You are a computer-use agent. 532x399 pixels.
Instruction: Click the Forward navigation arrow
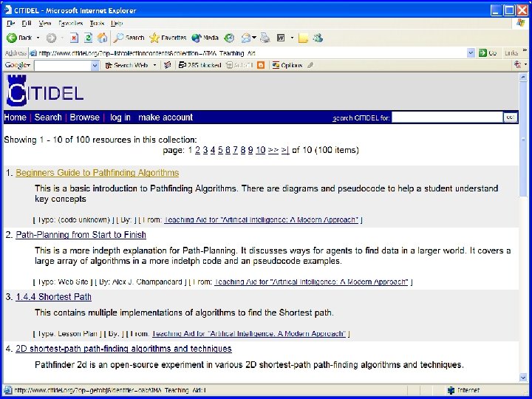pos(51,38)
